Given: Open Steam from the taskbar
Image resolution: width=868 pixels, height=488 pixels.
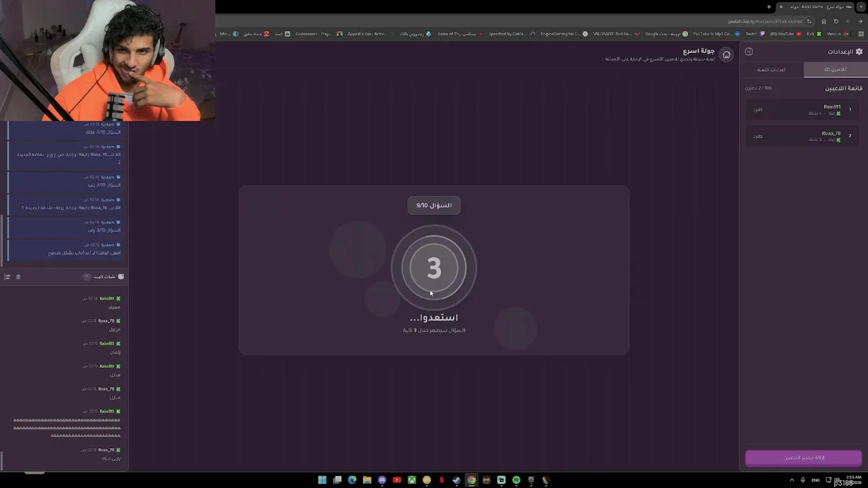Looking at the screenshot, I should tap(456, 480).
